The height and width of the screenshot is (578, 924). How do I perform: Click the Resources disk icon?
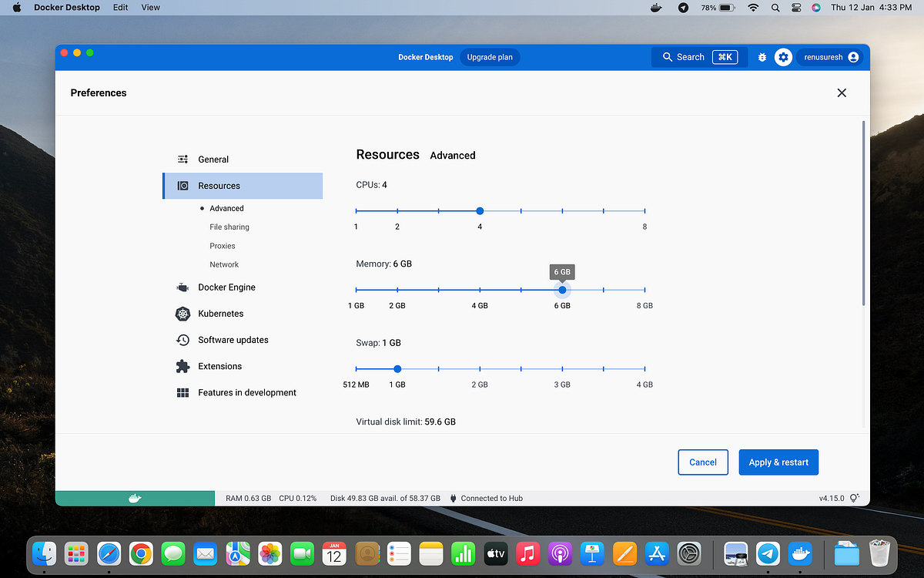pos(182,186)
